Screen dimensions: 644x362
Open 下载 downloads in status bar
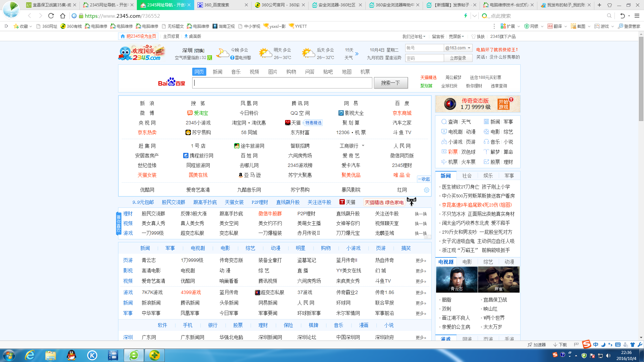pyautogui.click(x=560, y=345)
